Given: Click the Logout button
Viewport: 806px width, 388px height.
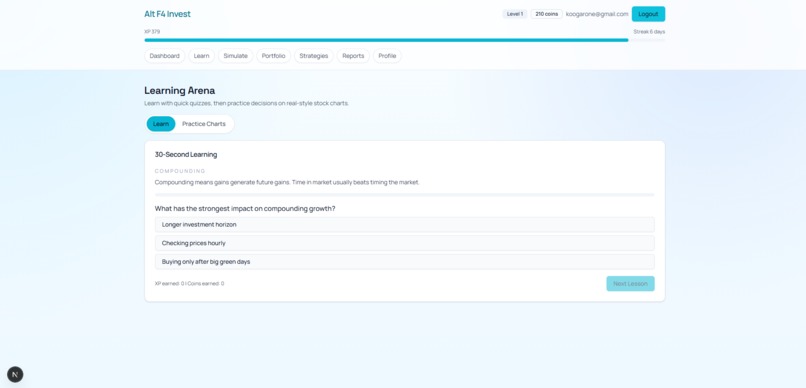Looking at the screenshot, I should [x=648, y=14].
